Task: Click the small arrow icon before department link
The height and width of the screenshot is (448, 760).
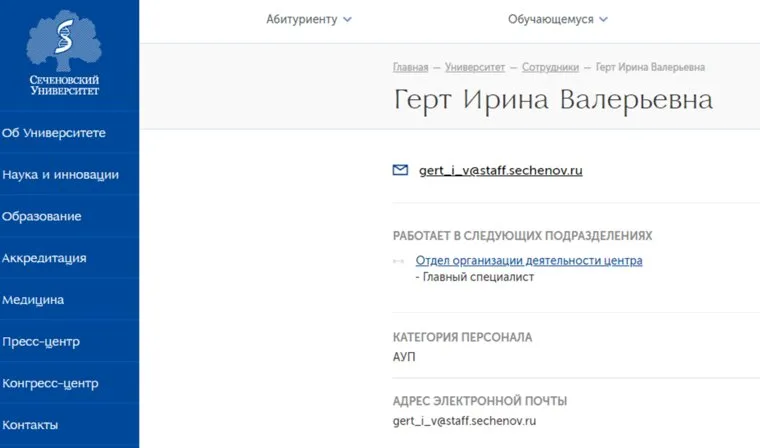Action: tap(399, 261)
